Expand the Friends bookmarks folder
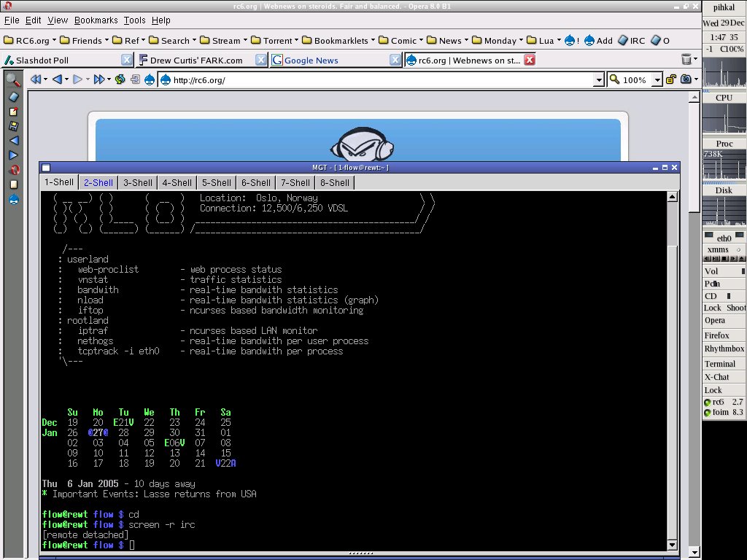Screen dimensions: 747x560 click(x=84, y=41)
